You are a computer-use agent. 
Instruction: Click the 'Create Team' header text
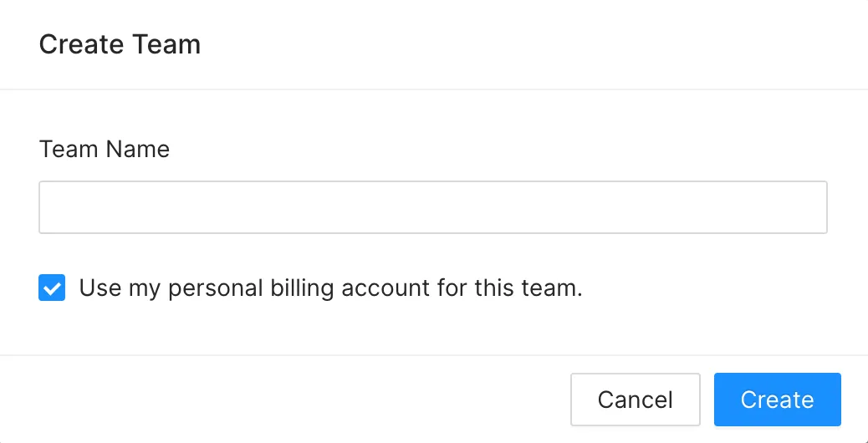point(120,44)
